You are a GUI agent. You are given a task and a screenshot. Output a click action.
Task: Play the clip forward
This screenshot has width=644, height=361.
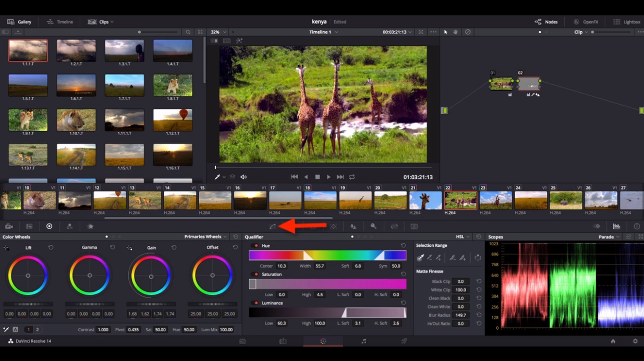tap(329, 177)
